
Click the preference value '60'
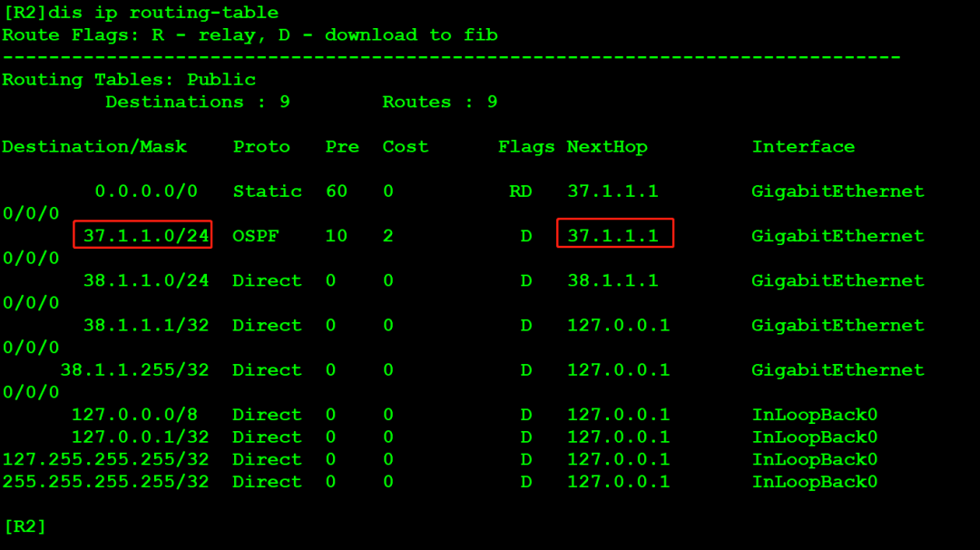click(x=337, y=192)
